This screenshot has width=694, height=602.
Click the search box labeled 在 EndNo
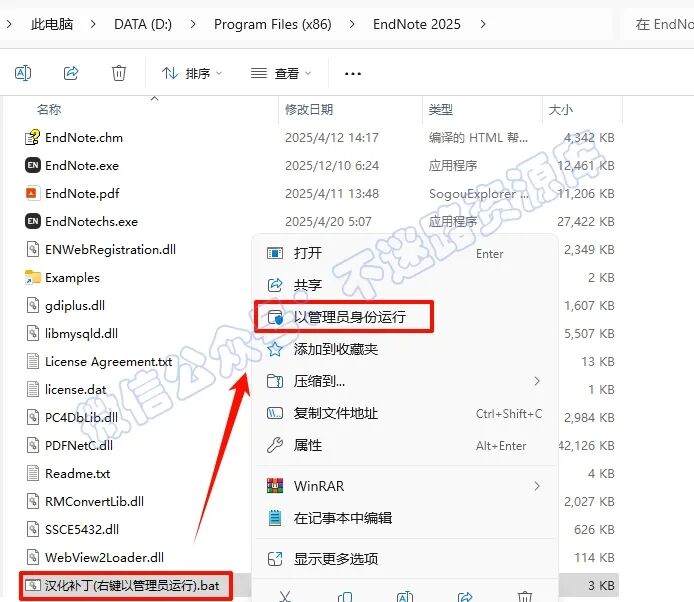tap(659, 24)
